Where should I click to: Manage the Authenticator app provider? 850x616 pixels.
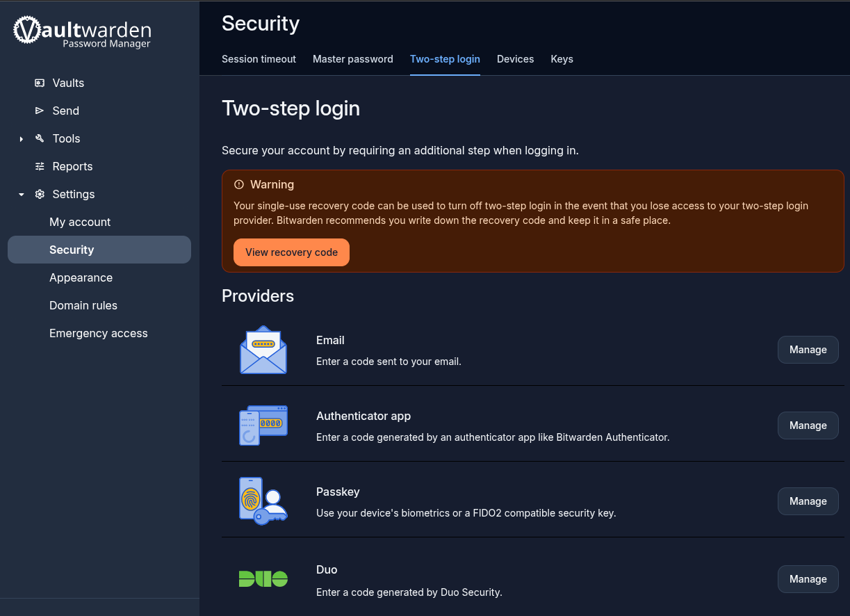tap(808, 425)
